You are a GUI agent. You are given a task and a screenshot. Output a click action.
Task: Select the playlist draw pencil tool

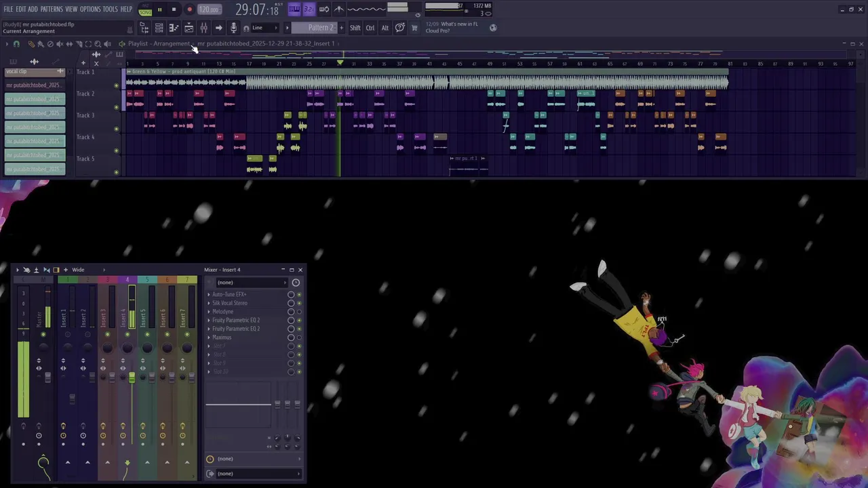31,44
